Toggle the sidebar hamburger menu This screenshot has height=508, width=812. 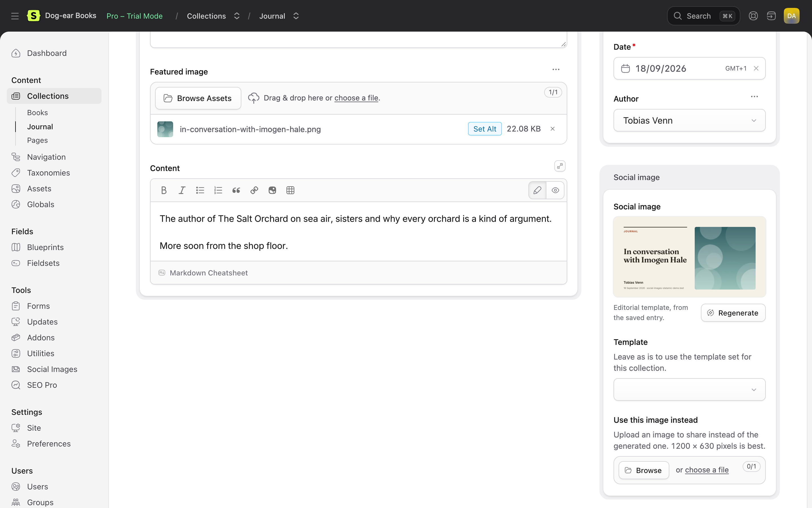tap(15, 16)
